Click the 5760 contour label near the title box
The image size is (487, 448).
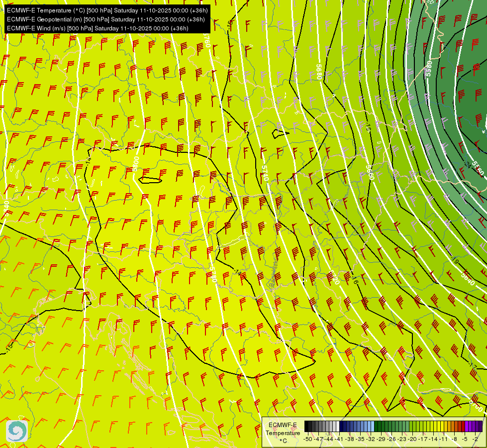click(x=207, y=40)
